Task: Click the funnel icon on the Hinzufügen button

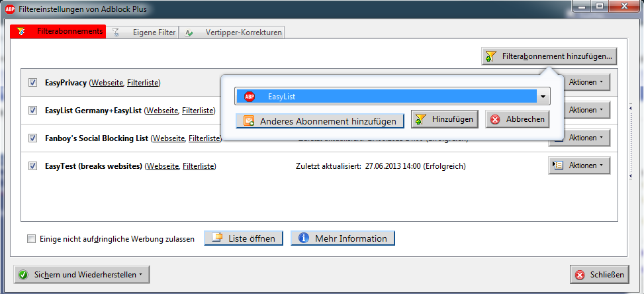Action: pyautogui.click(x=420, y=119)
